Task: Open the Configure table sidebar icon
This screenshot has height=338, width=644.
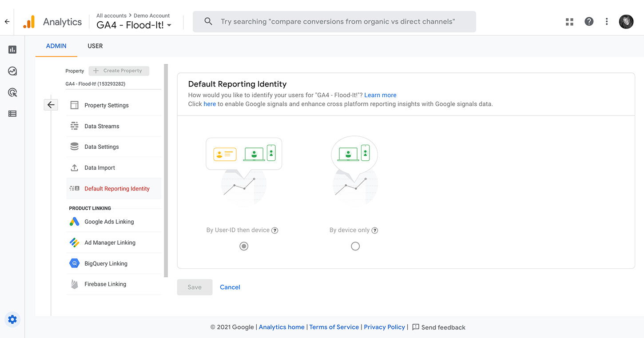Action: point(12,114)
